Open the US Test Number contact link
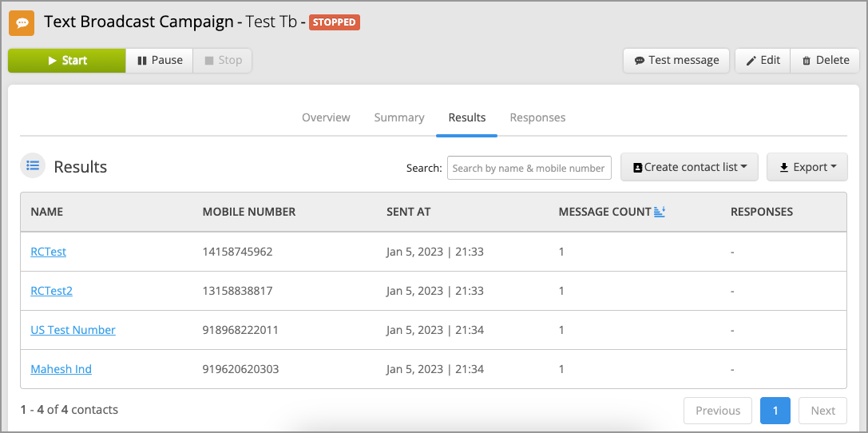The height and width of the screenshot is (433, 868). pyautogui.click(x=73, y=329)
